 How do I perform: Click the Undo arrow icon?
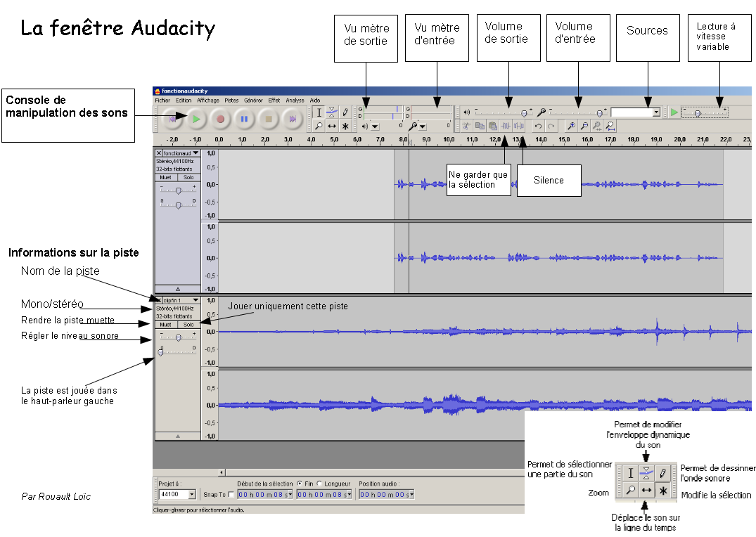point(538,127)
